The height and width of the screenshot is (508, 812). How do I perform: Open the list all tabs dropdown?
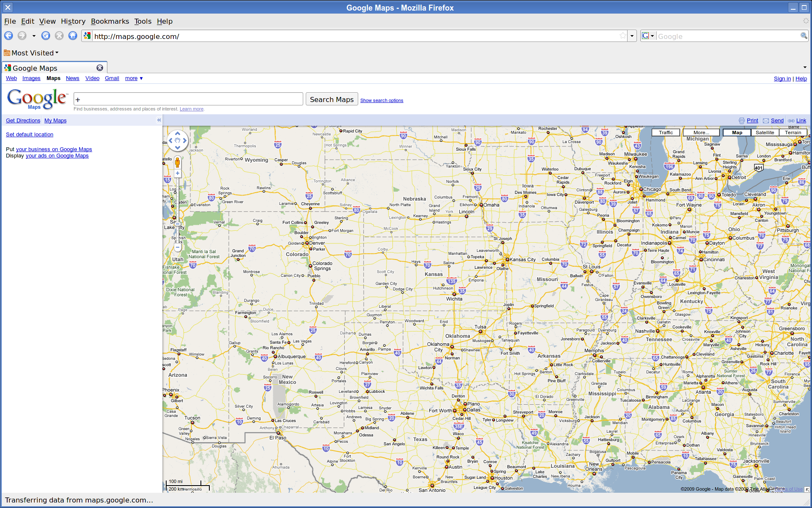[x=805, y=67]
